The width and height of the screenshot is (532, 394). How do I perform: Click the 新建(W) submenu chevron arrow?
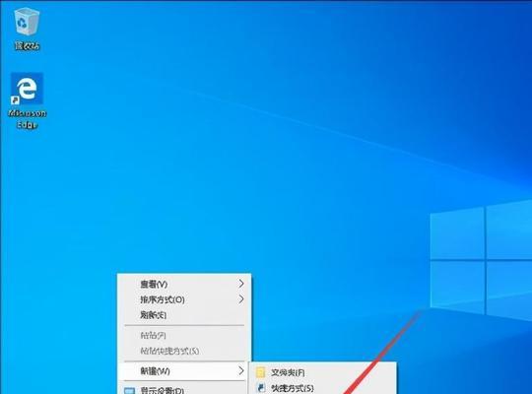(x=241, y=370)
